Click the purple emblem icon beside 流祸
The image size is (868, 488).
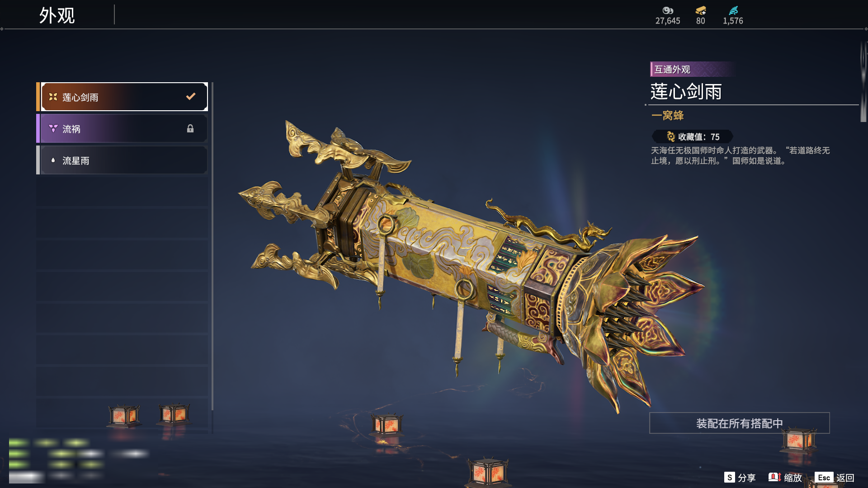tap(53, 129)
